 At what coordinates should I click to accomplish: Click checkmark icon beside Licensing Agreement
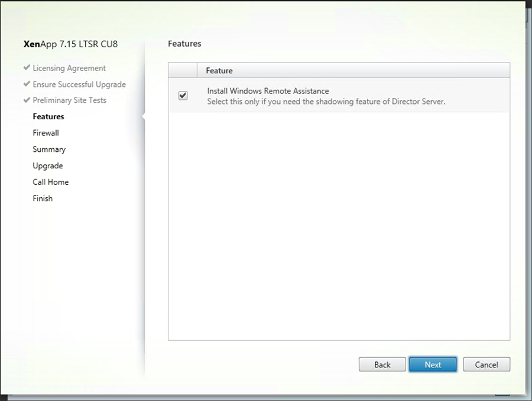point(27,67)
